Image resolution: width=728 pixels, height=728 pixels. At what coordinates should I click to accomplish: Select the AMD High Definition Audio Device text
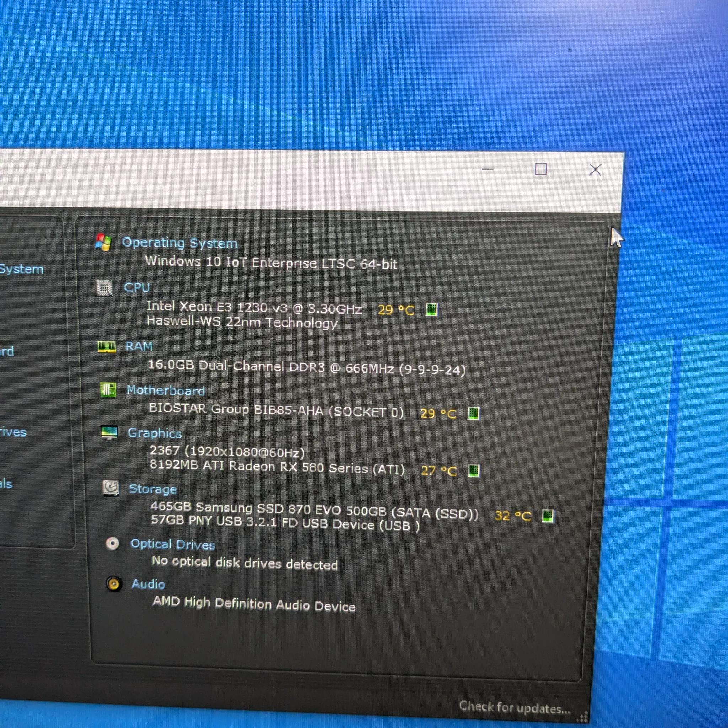pos(254,604)
